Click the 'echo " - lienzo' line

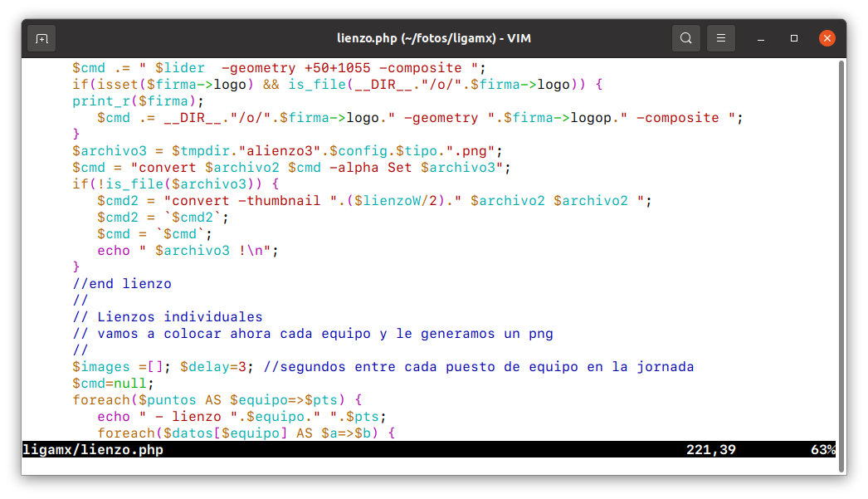pyautogui.click(x=242, y=417)
